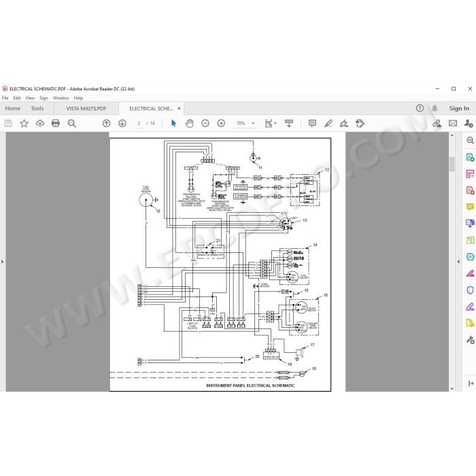
Task: Click the scrolling mode keyboard icon
Action: tap(289, 123)
